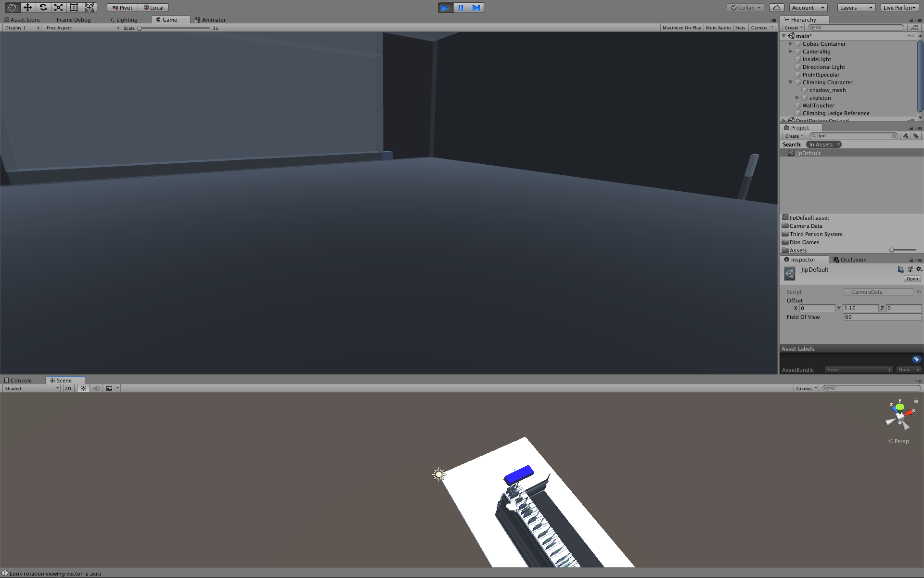Clear the jipd search text
This screenshot has height=578, width=924.
point(894,136)
